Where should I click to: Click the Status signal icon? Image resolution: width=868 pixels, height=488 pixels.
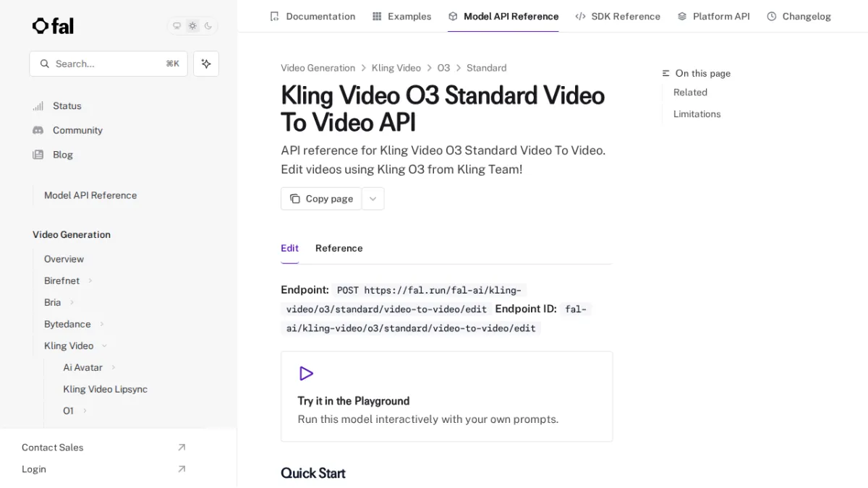pyautogui.click(x=38, y=106)
